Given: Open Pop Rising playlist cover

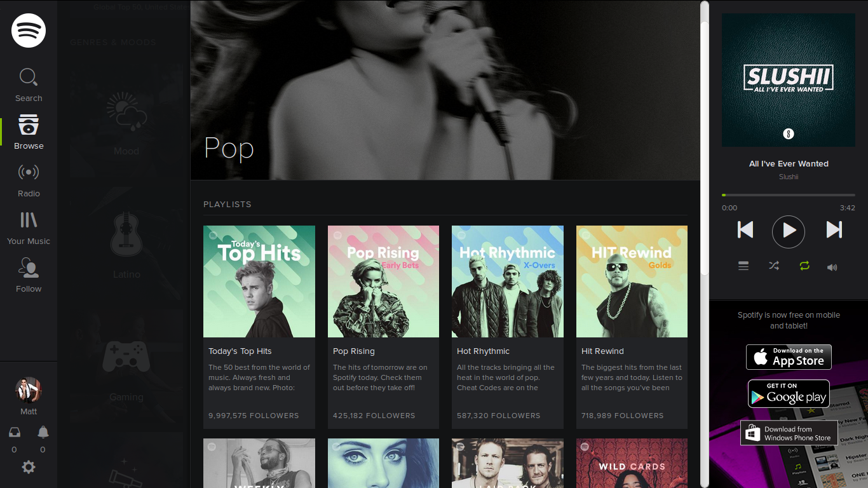Looking at the screenshot, I should pos(383,281).
